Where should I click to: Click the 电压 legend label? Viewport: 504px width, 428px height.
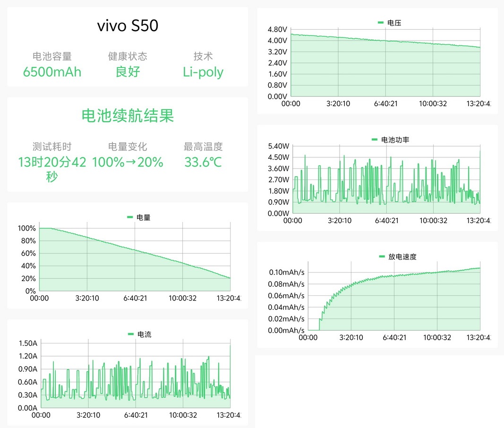tap(394, 23)
